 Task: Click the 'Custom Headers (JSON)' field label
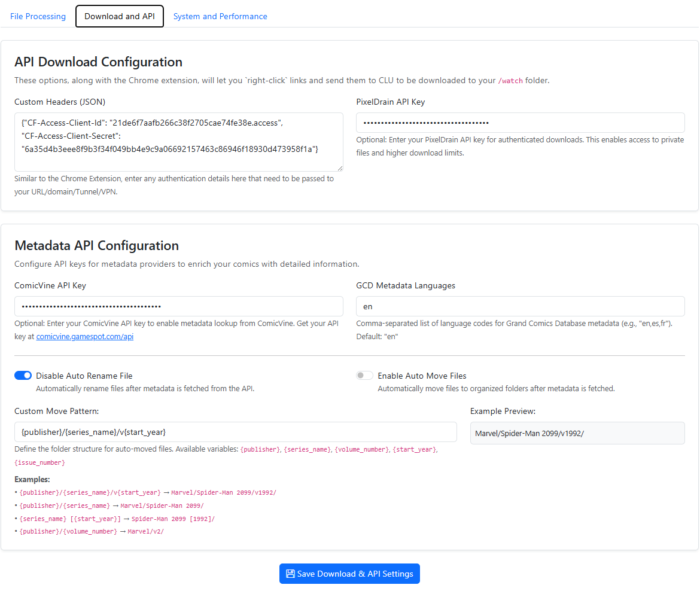[x=60, y=102]
